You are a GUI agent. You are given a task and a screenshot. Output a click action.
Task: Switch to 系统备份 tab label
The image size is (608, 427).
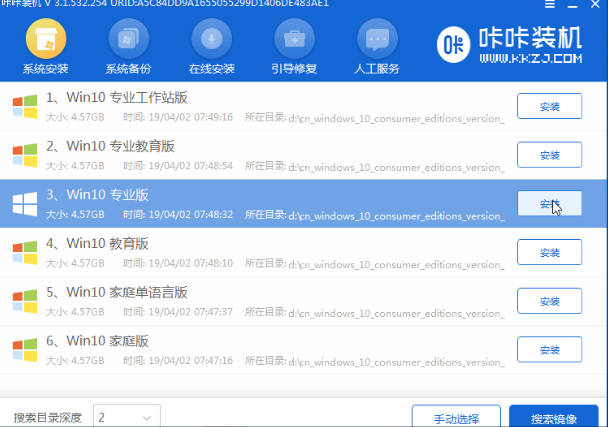pyautogui.click(x=128, y=69)
